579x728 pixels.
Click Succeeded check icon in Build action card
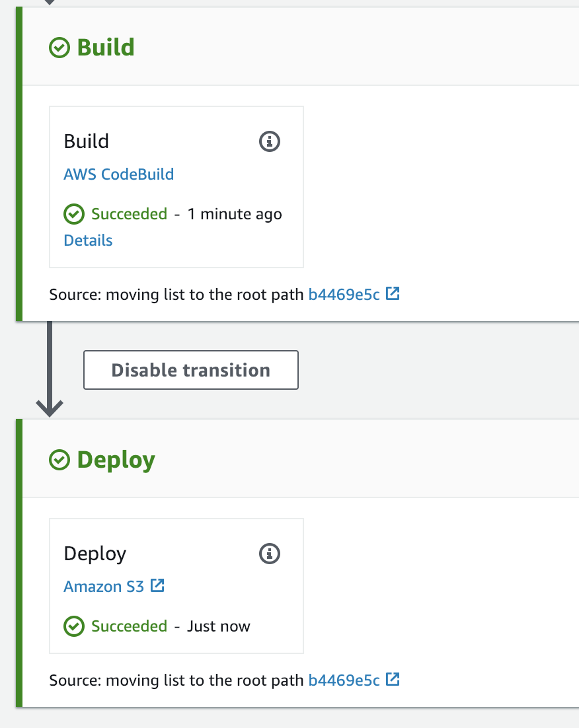tap(74, 214)
